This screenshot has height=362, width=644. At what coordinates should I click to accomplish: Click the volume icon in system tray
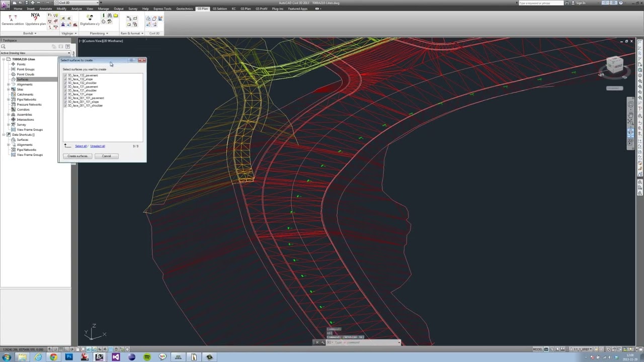click(x=610, y=357)
